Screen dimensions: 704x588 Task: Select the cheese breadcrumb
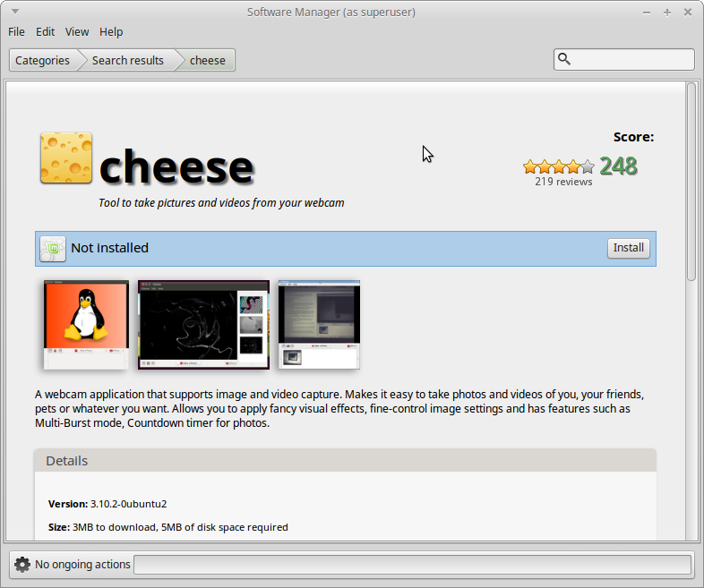click(x=208, y=60)
